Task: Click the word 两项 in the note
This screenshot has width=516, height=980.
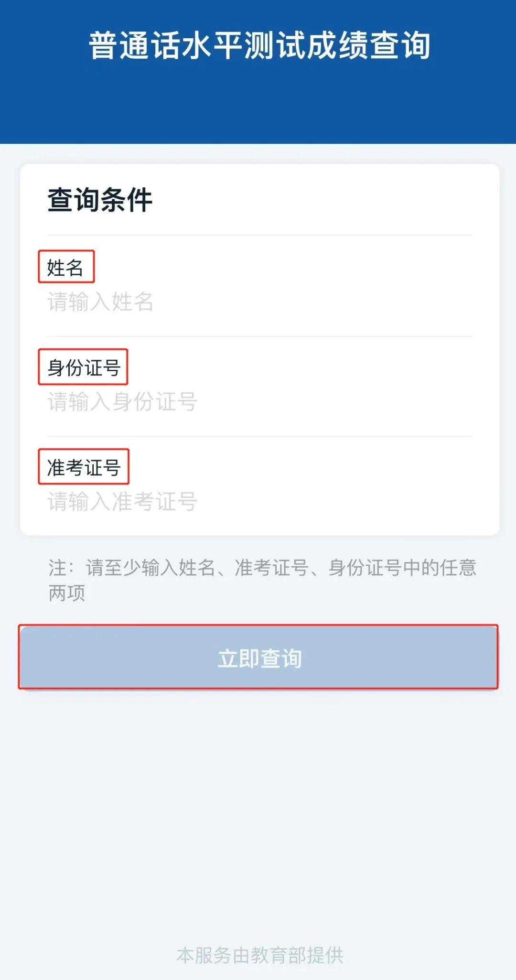Action: [67, 593]
